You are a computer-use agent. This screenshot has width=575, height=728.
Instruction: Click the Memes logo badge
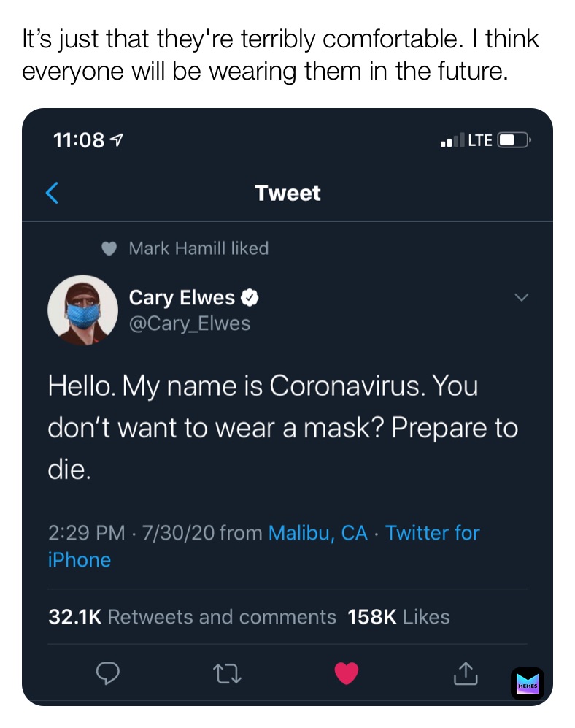(x=527, y=683)
